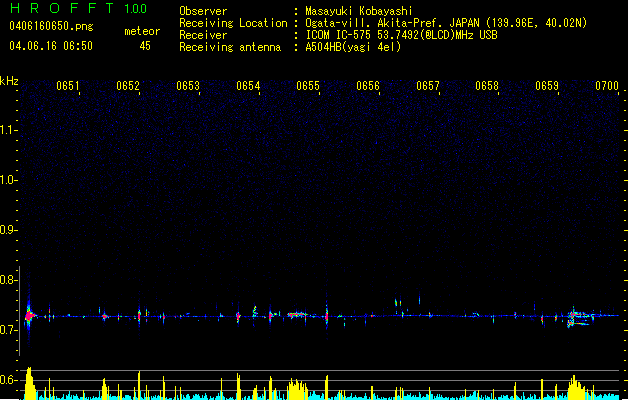Screen dimensions: 629x400
Task: Select the filename 0406160650.png
Action: 51,26
